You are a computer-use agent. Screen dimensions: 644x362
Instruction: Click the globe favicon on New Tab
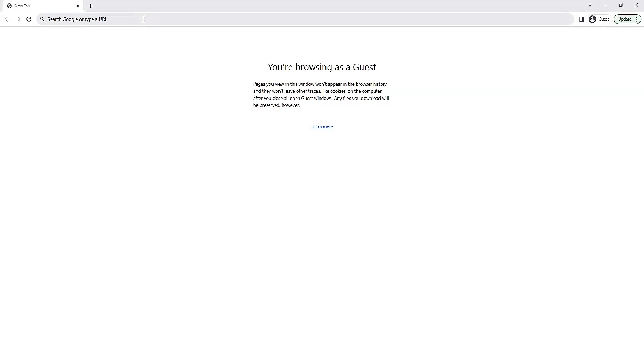9,6
